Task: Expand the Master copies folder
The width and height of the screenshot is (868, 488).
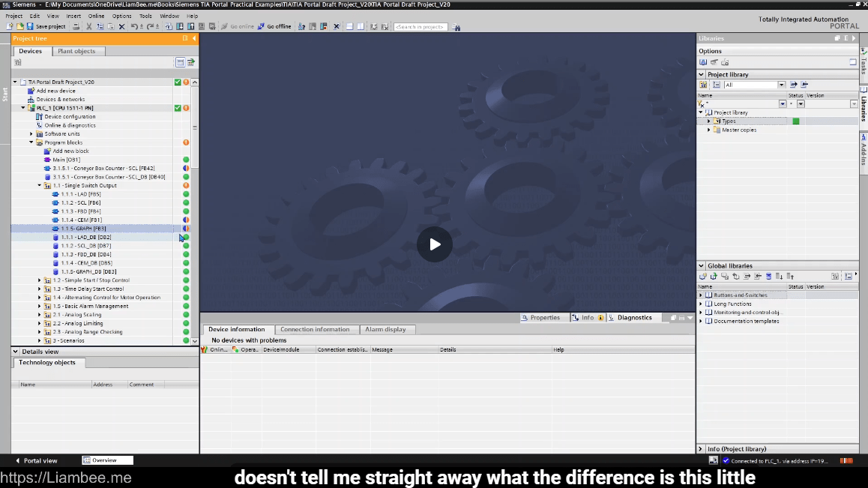Action: (708, 130)
